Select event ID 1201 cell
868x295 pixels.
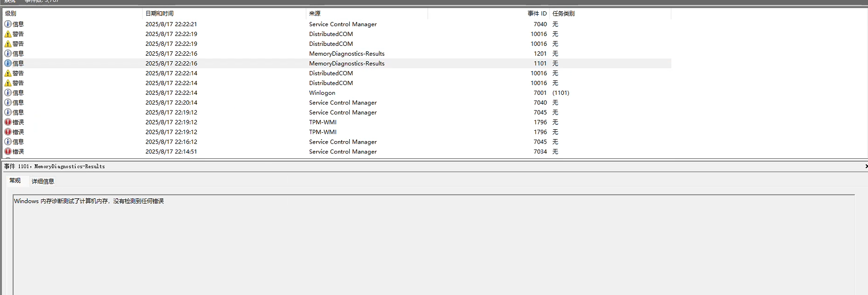tap(540, 53)
